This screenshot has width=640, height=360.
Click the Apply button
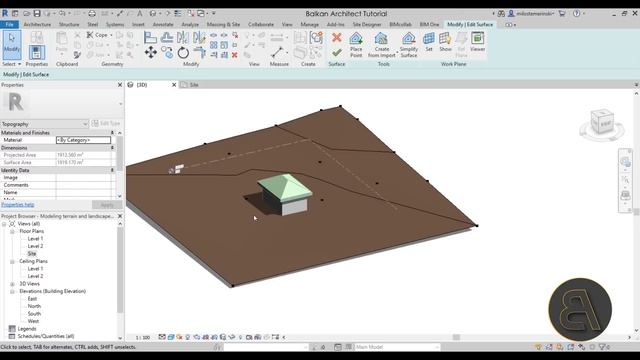(107, 204)
